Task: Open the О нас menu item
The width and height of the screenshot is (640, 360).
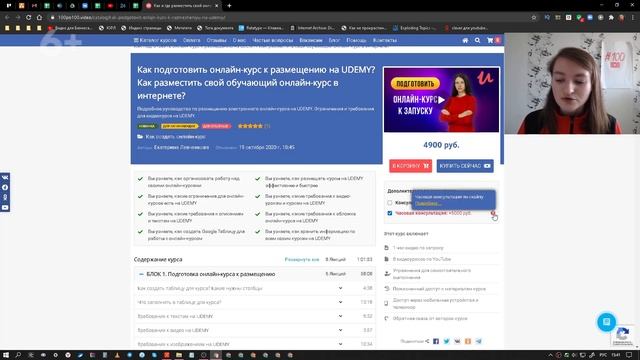Action: point(239,40)
